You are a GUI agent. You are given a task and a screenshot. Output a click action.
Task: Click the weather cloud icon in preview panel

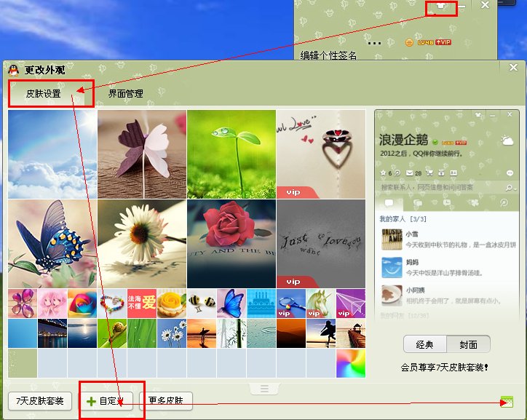[507, 140]
